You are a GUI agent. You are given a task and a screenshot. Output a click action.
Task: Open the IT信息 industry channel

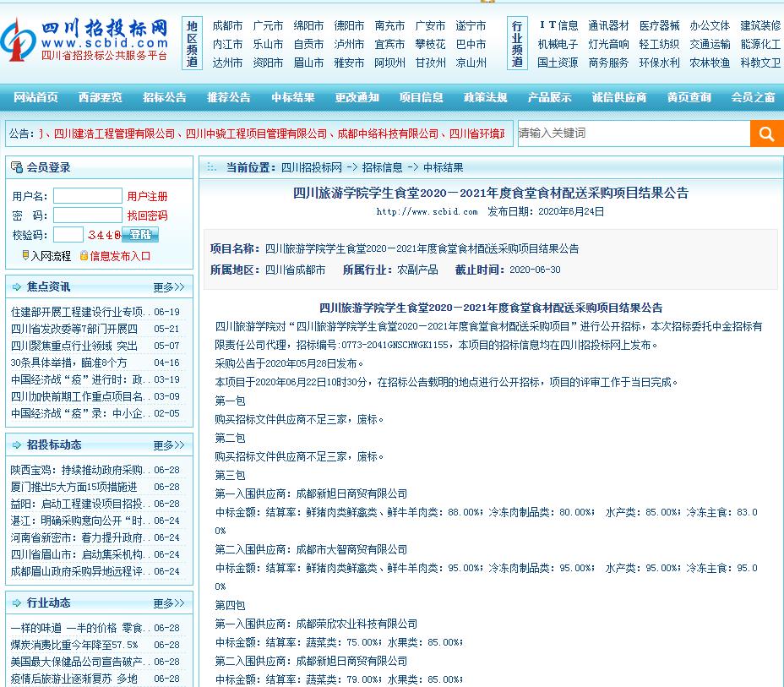click(x=558, y=25)
